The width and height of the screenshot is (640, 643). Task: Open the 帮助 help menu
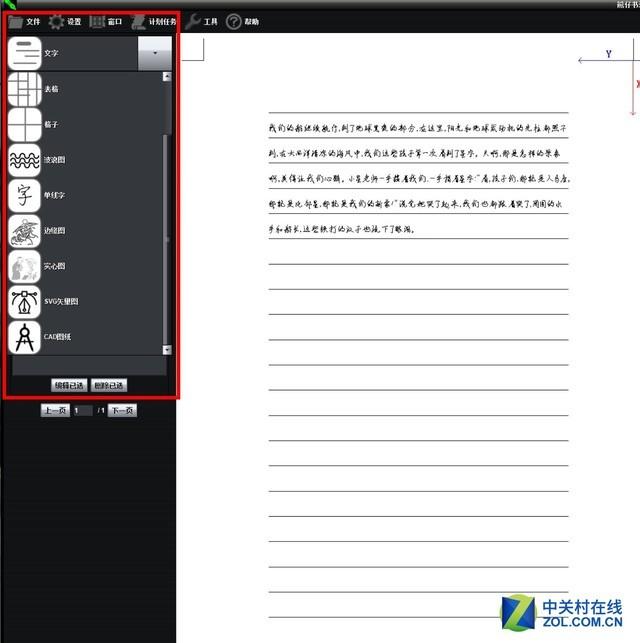point(243,21)
